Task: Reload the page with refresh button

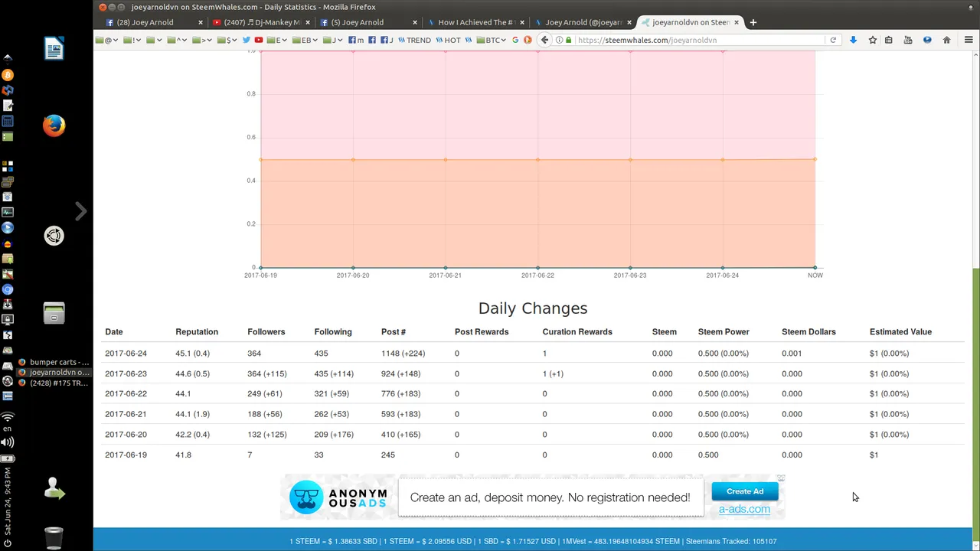Action: coord(833,40)
